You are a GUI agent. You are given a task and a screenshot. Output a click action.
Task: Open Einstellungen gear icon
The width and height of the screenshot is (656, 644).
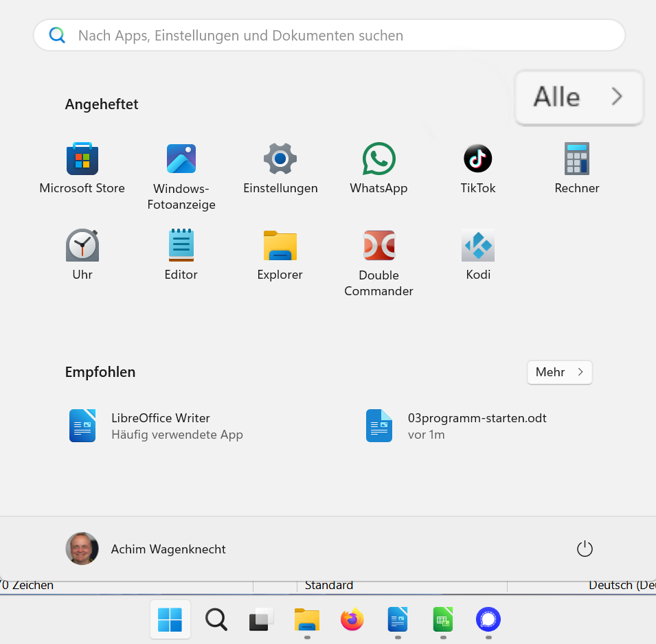pyautogui.click(x=280, y=168)
